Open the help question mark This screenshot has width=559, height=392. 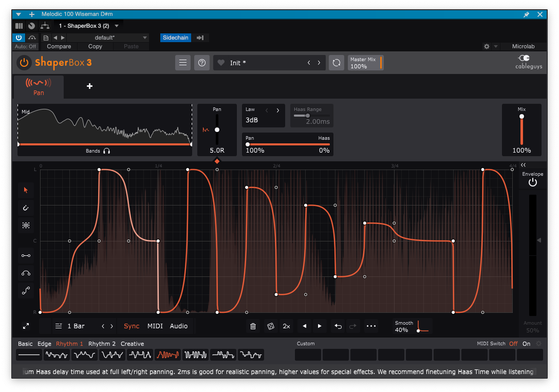click(x=202, y=63)
